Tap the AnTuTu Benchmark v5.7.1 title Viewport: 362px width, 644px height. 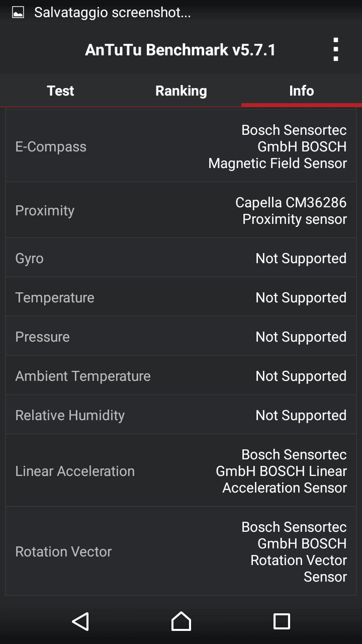(180, 50)
